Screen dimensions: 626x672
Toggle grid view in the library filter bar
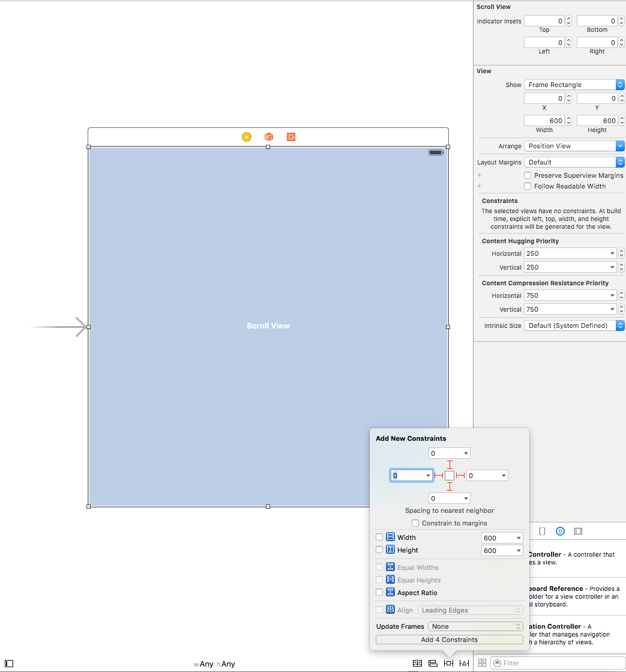(x=482, y=662)
